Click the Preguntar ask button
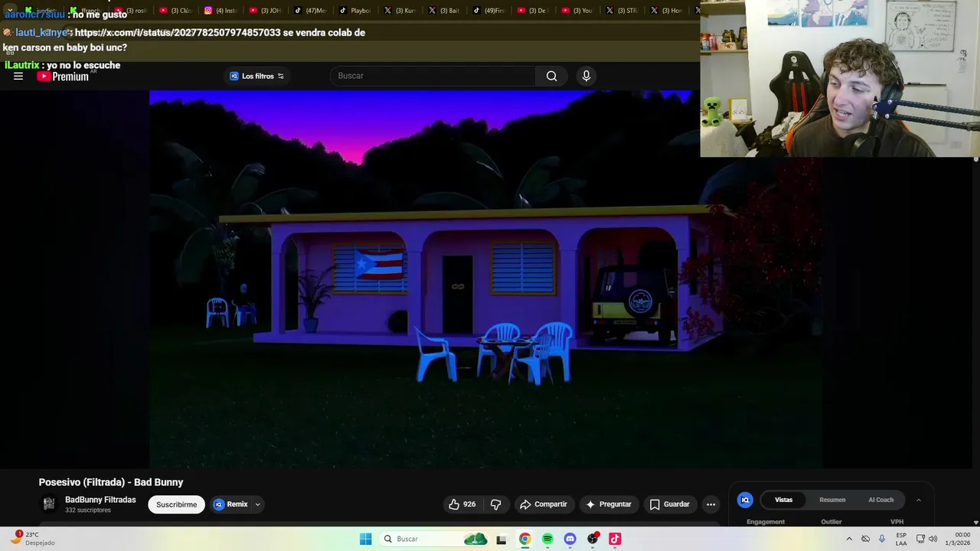 click(609, 504)
